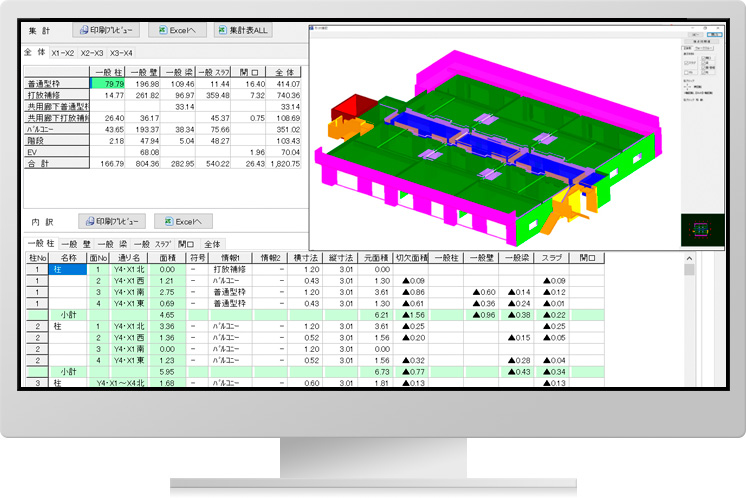This screenshot has width=746, height=498.
Task: Select the ▲0.86 cutout area cell
Action: [411, 292]
